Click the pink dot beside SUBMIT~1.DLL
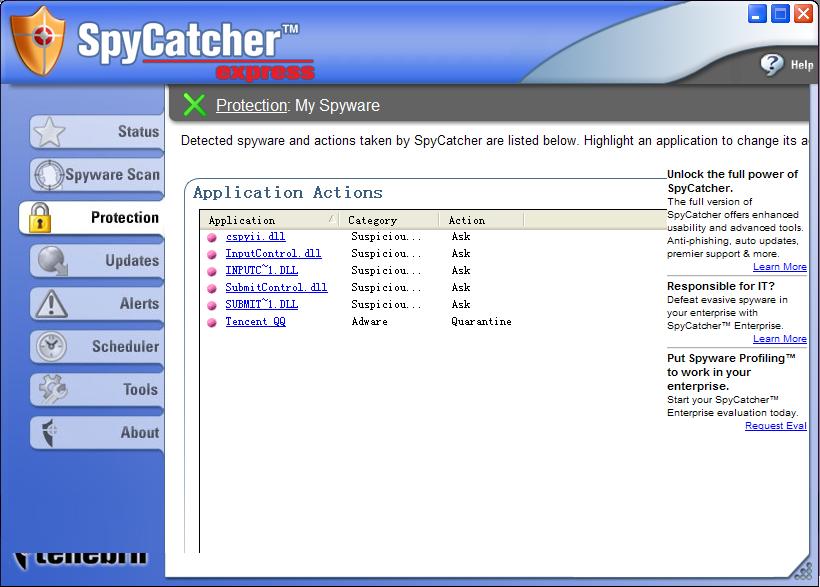 212,306
